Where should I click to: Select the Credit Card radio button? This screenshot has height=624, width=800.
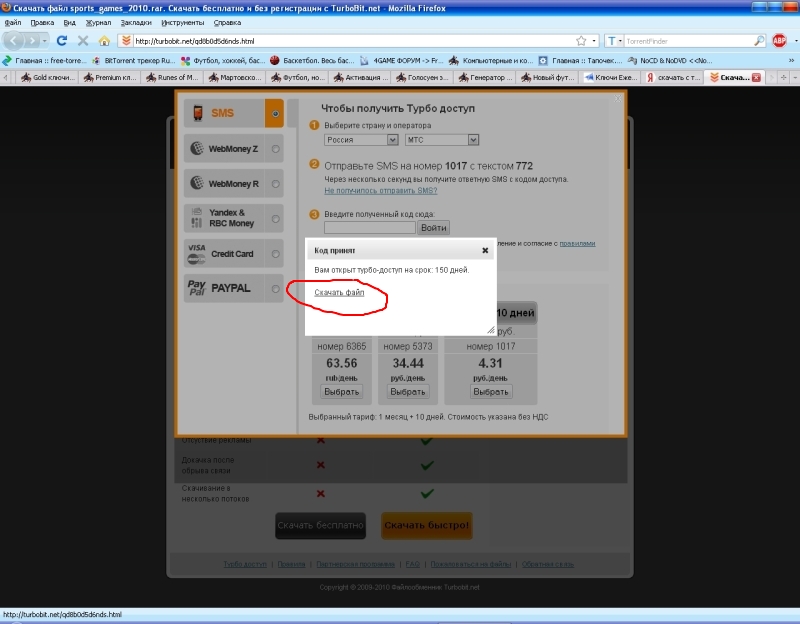[x=276, y=254]
